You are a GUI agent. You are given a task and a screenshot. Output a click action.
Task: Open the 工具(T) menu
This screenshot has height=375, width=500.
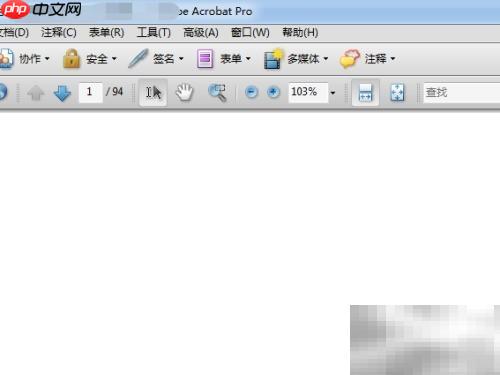(x=154, y=33)
